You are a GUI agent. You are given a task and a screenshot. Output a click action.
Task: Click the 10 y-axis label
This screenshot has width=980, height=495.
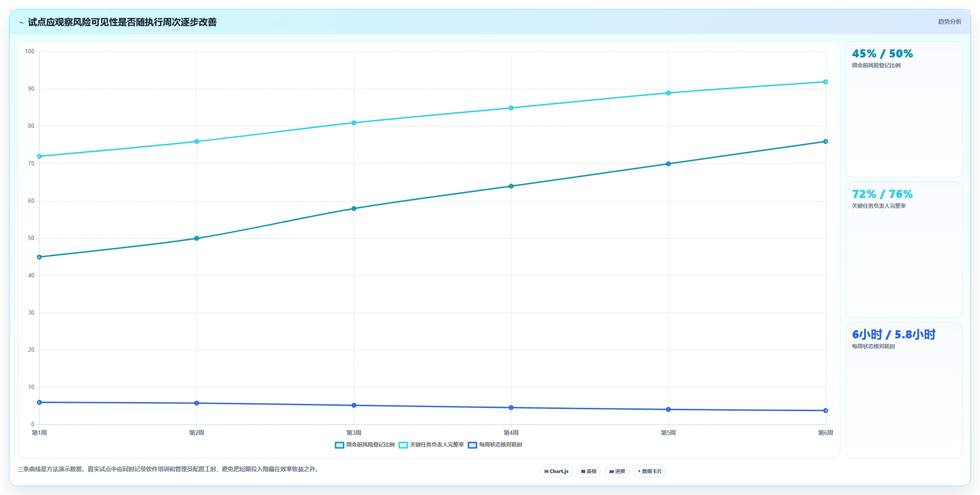pos(31,387)
